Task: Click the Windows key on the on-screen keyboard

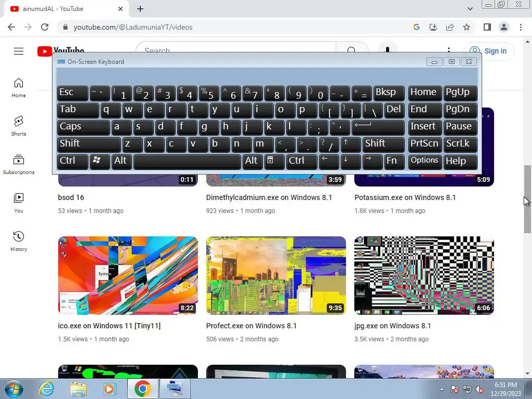Action: point(100,161)
